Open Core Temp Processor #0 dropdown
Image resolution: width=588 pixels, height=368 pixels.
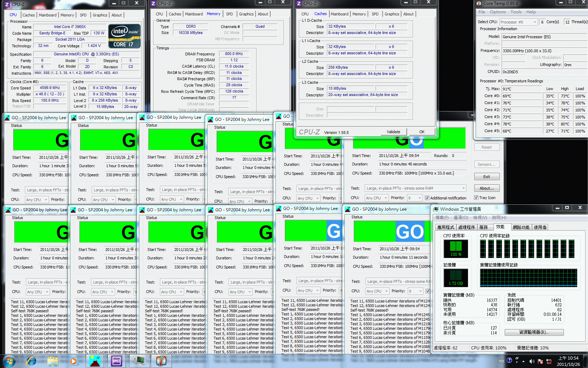click(518, 22)
